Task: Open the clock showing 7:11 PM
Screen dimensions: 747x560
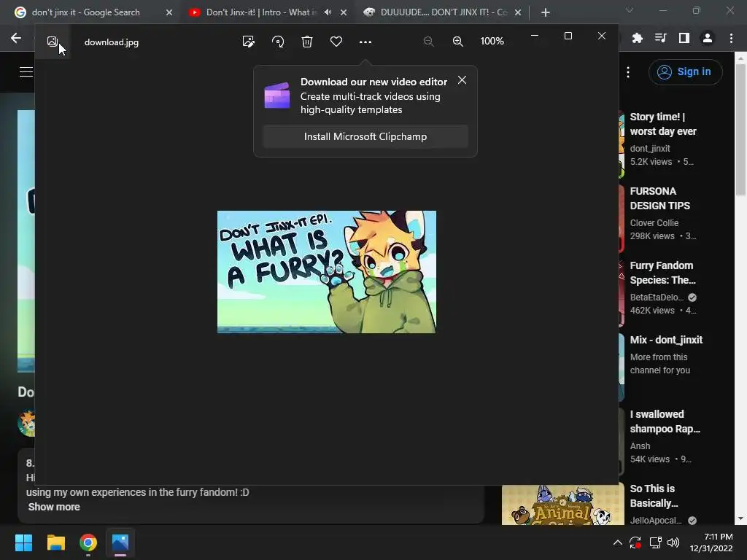Action: (x=711, y=542)
